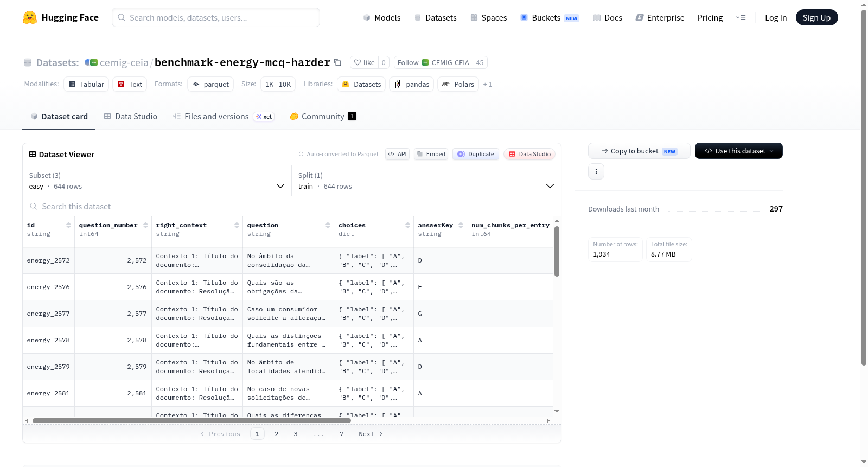Open Docs in the top navigation
The image size is (868, 467).
click(608, 18)
